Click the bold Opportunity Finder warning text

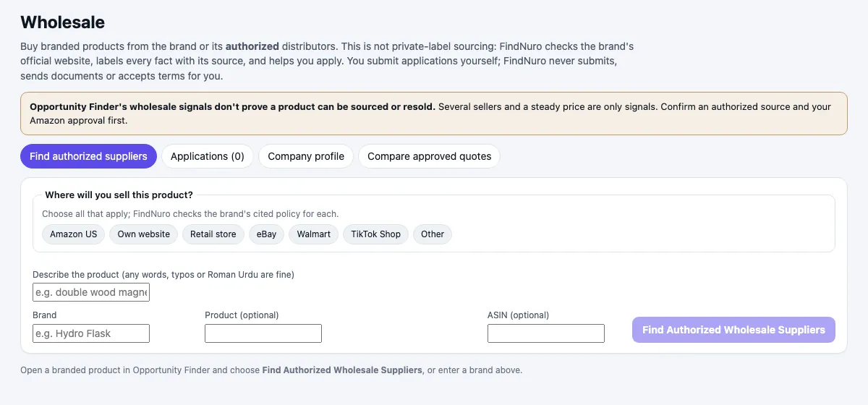[232, 106]
